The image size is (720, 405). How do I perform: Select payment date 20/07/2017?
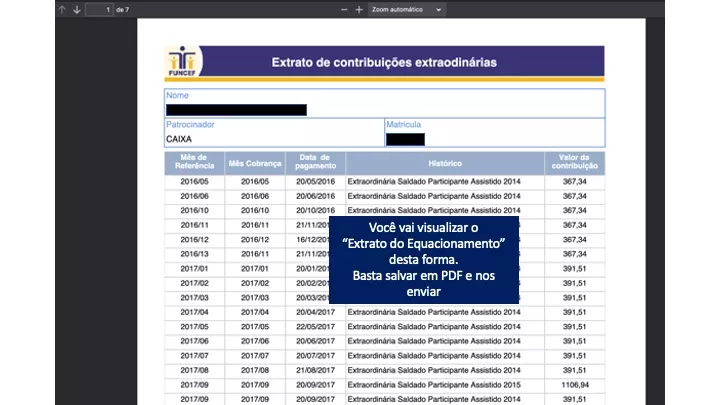click(x=315, y=356)
